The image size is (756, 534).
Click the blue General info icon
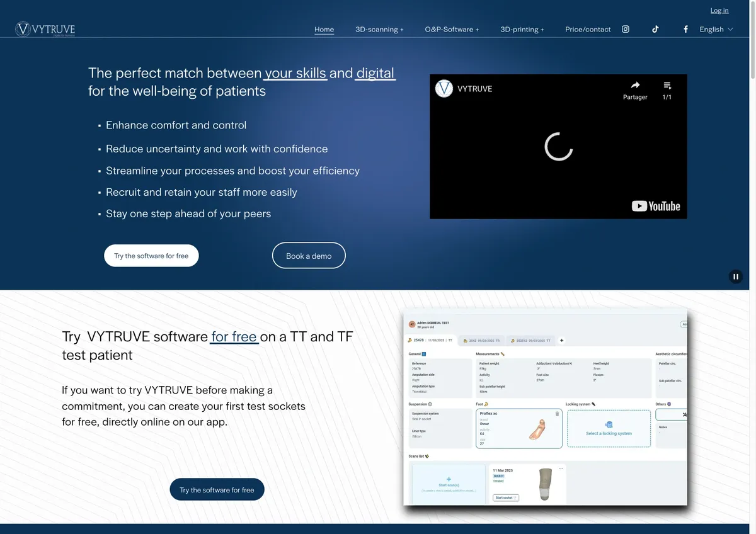424,355
